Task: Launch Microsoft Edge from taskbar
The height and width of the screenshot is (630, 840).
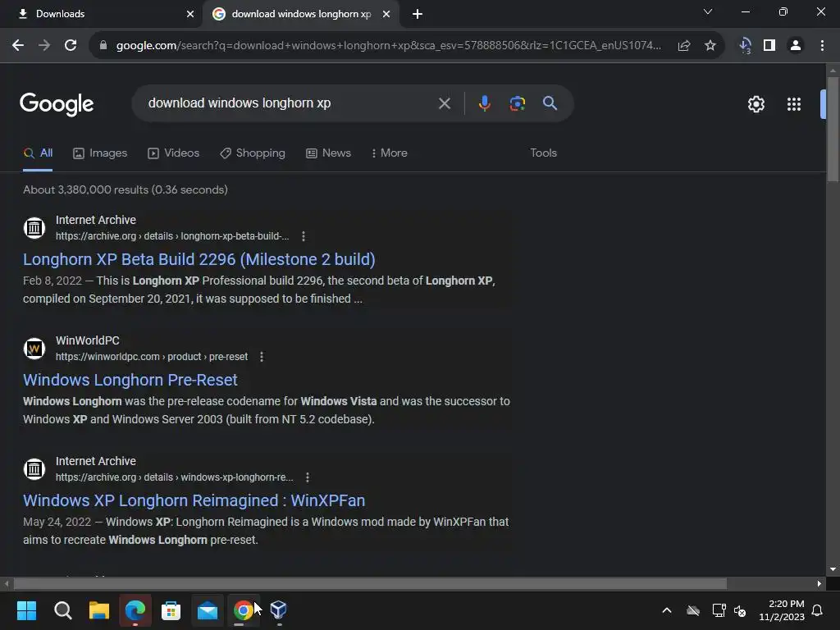Action: pos(135,610)
